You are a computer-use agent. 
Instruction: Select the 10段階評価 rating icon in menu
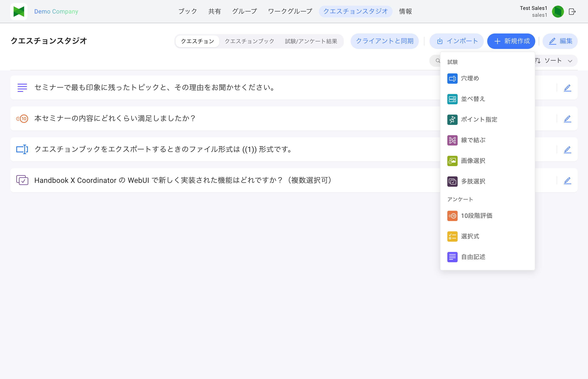click(x=452, y=216)
